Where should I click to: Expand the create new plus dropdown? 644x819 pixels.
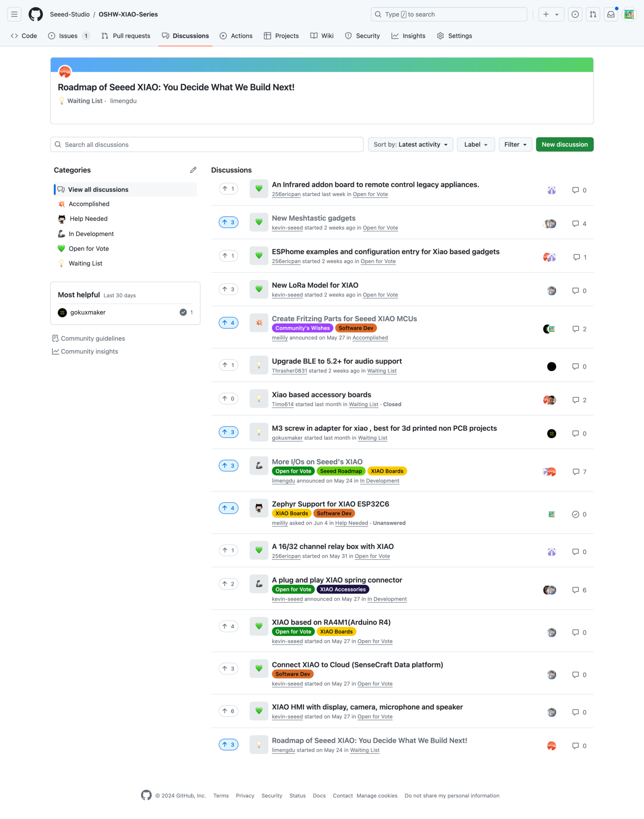click(x=551, y=14)
